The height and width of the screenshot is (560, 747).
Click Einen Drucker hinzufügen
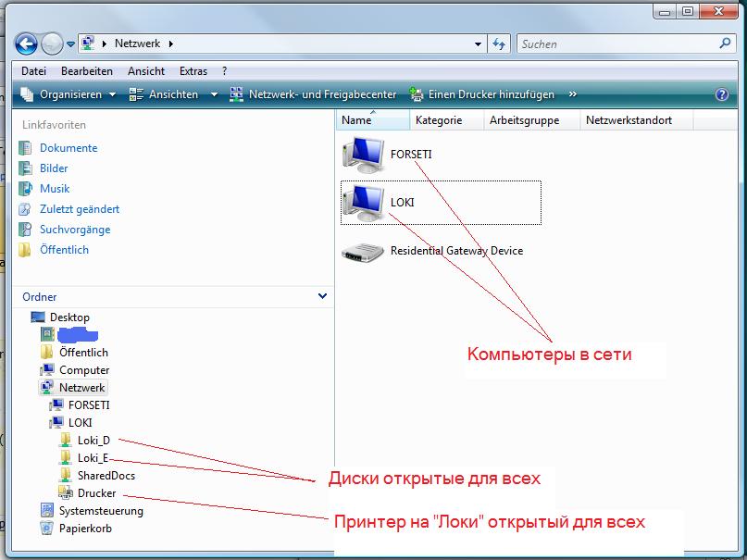(482, 94)
